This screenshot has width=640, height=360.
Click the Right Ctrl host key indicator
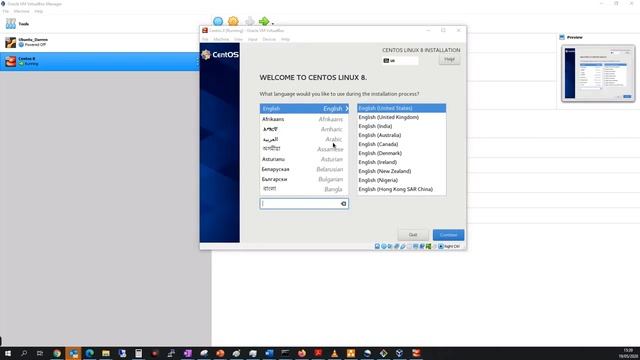449,246
